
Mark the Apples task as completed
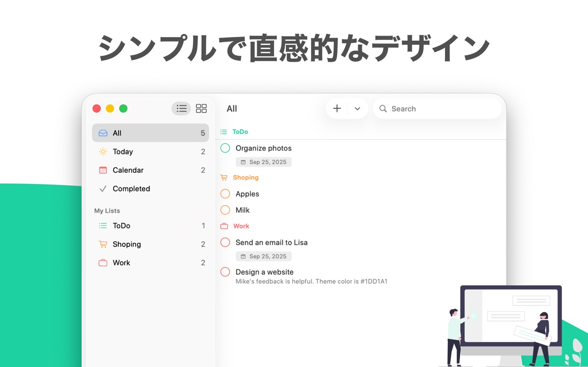pyautogui.click(x=225, y=194)
